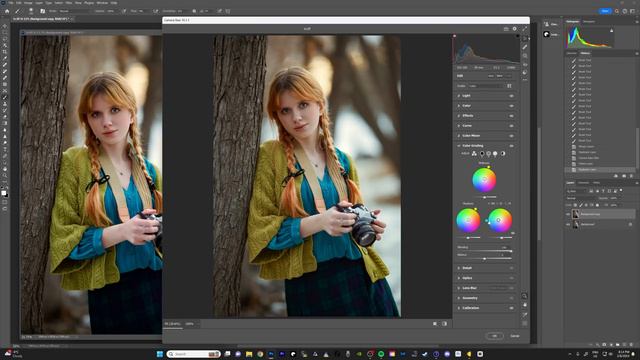Click the profile browser grid icon
The width and height of the screenshot is (640, 360).
[x=509, y=86]
